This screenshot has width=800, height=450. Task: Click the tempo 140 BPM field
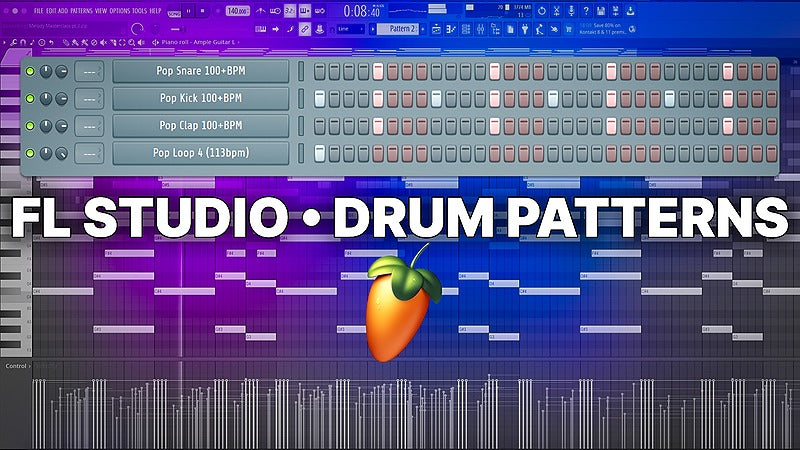click(237, 10)
